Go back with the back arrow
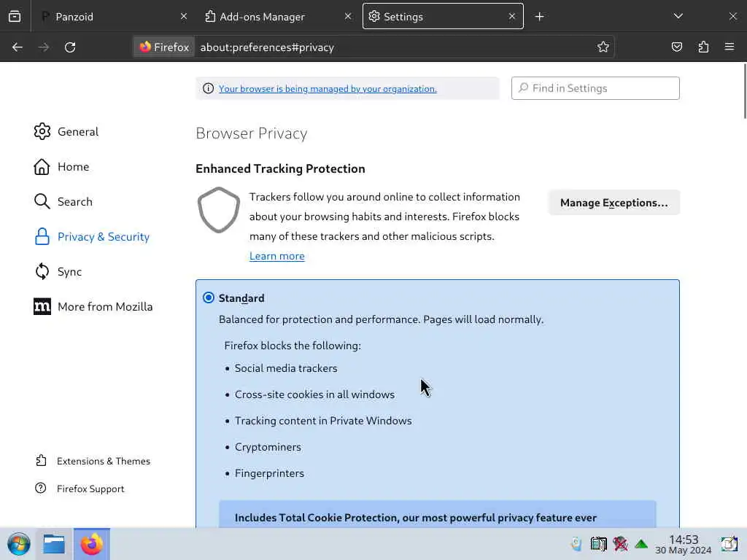This screenshot has width=747, height=560. point(18,47)
